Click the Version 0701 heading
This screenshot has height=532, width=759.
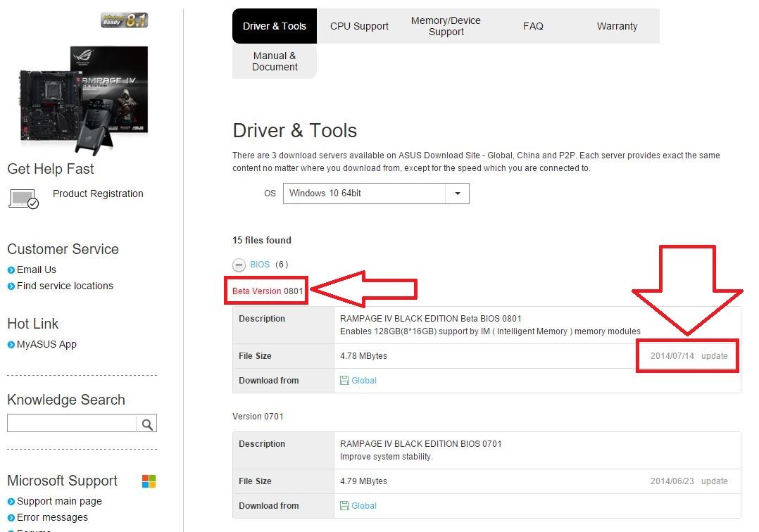tap(258, 417)
